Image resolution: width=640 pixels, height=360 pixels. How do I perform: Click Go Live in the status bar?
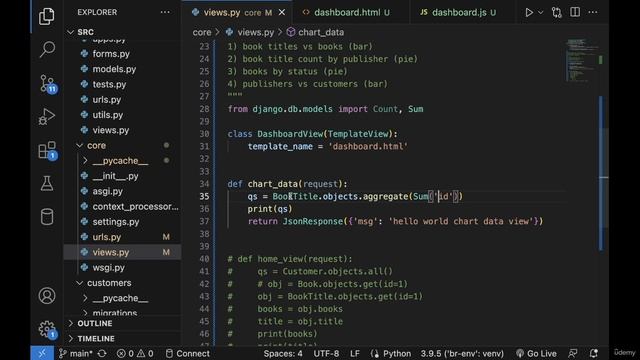click(x=536, y=353)
